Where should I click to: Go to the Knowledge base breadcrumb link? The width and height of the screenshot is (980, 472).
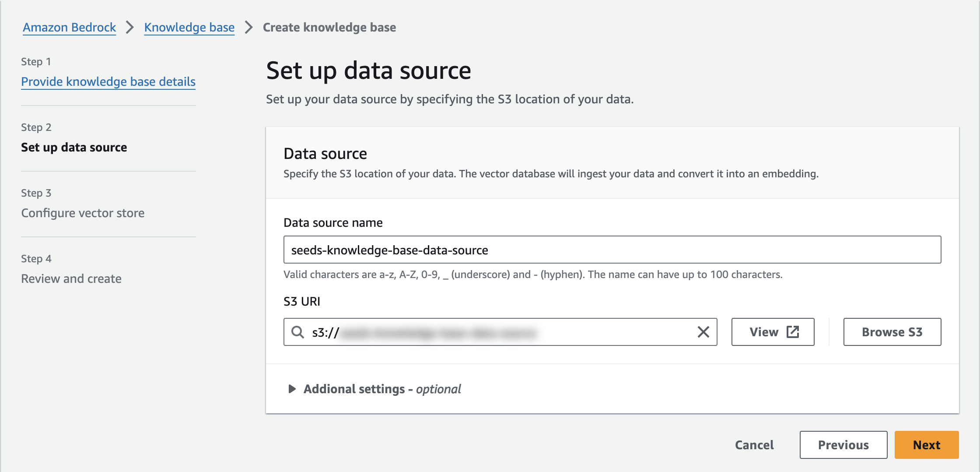click(189, 27)
